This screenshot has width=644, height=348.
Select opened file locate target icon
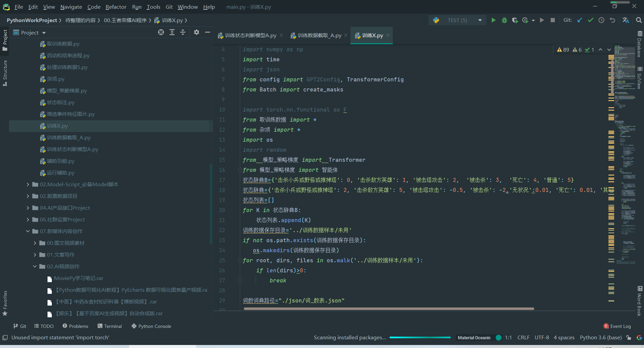point(161,32)
